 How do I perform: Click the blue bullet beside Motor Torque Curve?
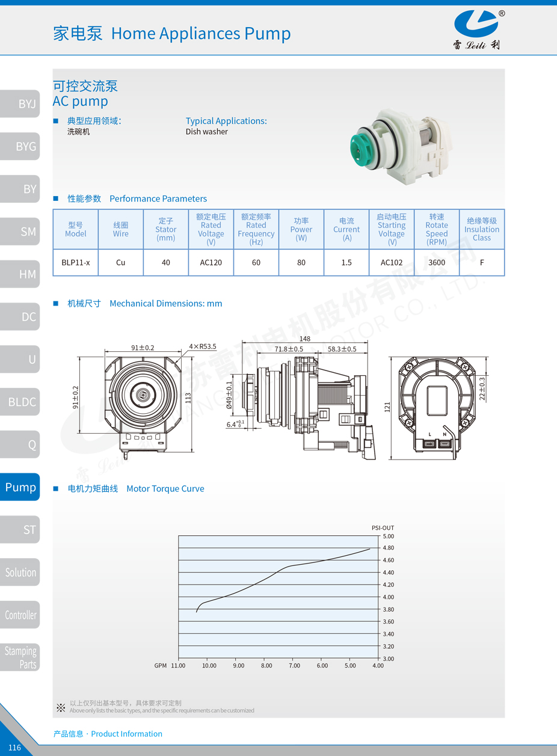56,489
